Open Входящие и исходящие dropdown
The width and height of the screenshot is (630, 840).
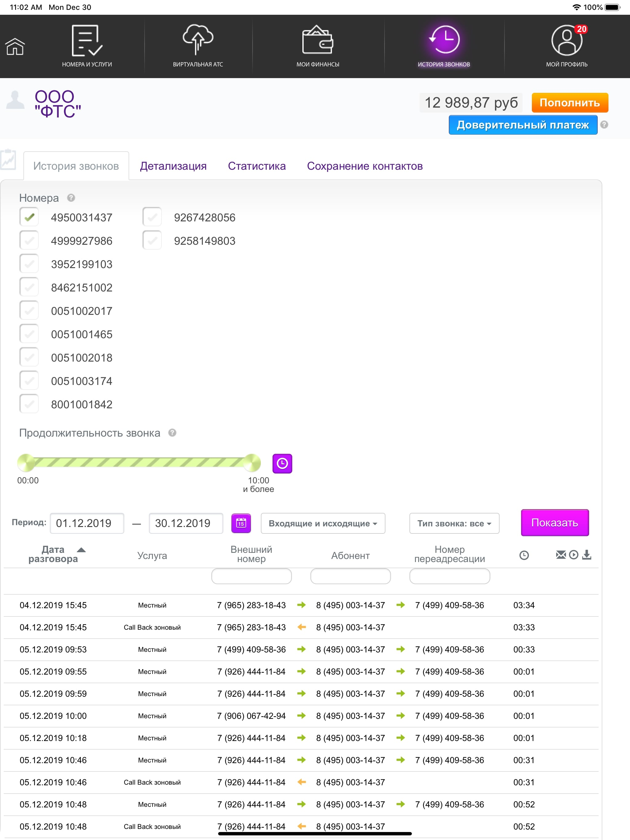point(323,523)
